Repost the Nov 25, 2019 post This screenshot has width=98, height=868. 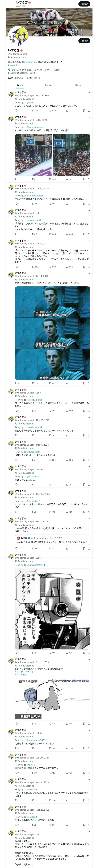(x=33, y=435)
